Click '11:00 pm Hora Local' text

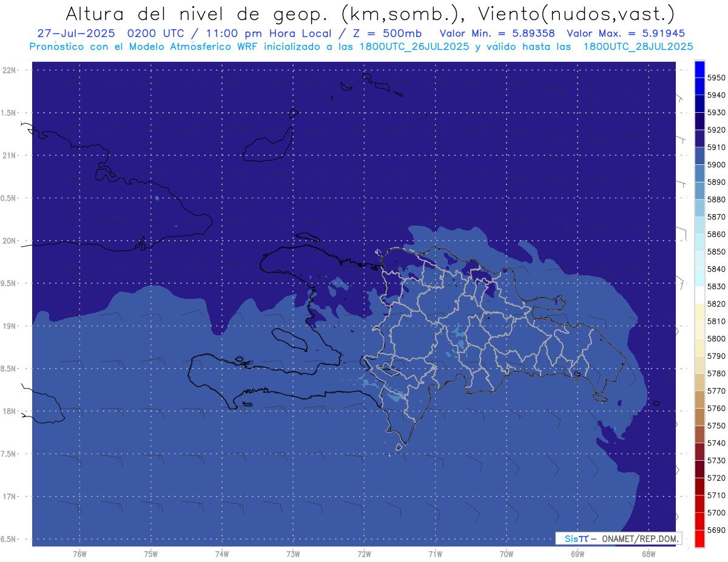coord(270,33)
